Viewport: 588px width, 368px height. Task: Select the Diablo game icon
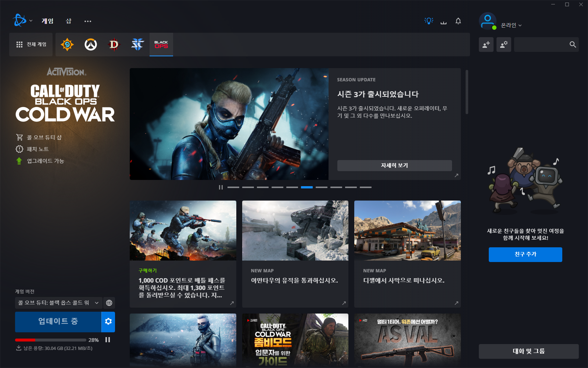pos(114,45)
